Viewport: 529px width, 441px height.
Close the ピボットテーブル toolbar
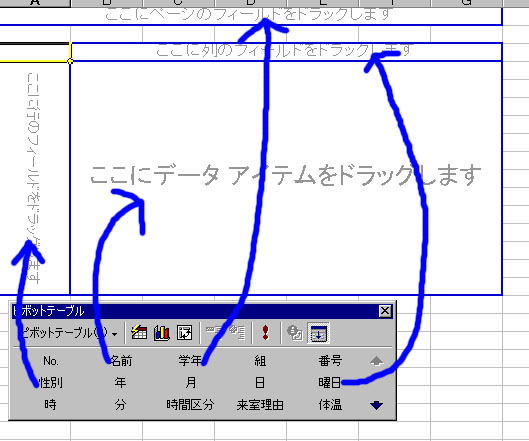point(385,311)
